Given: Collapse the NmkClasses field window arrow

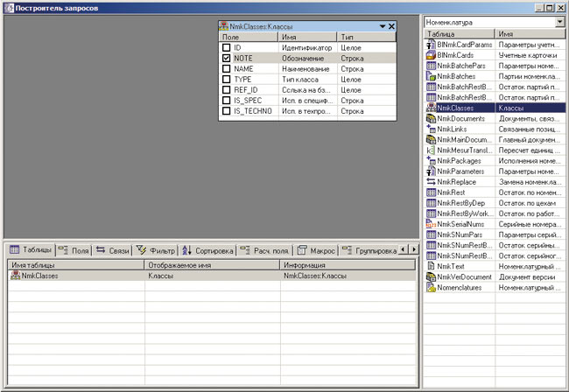Looking at the screenshot, I should (x=383, y=27).
